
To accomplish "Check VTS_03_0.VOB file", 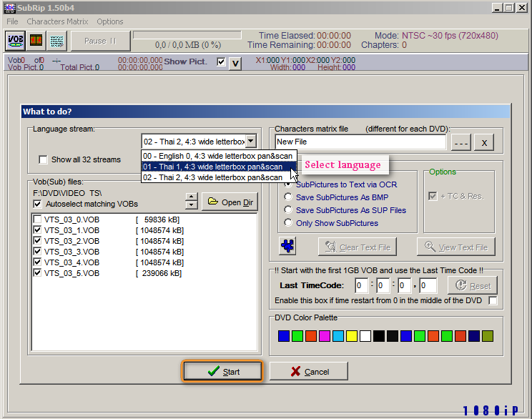I will point(37,220).
